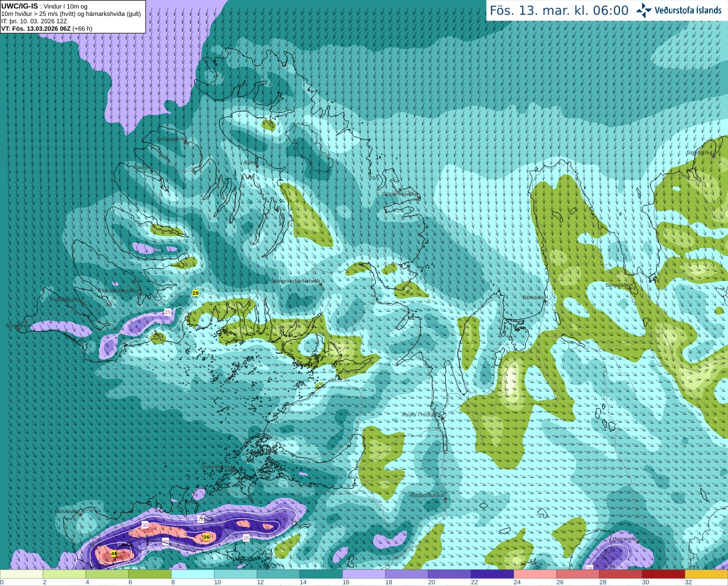Click the Bíldudalsflugvöllur station label
Image resolution: width=728 pixels, height=586 pixels.
coord(118,290)
